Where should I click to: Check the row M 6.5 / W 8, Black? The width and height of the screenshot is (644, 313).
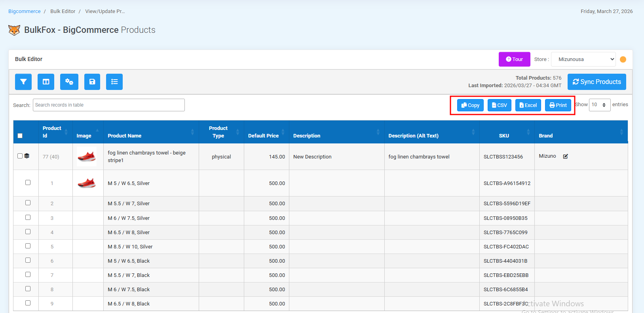click(28, 303)
